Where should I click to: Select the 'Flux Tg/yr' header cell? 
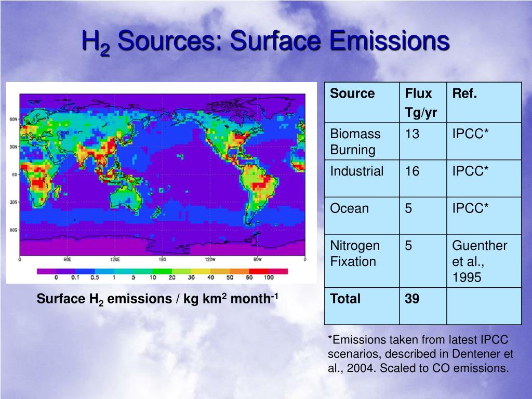(x=423, y=102)
